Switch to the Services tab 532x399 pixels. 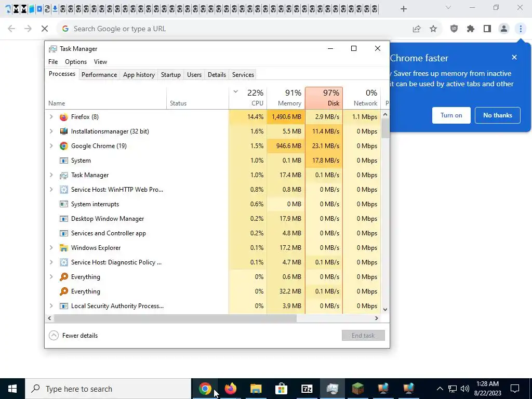click(243, 75)
